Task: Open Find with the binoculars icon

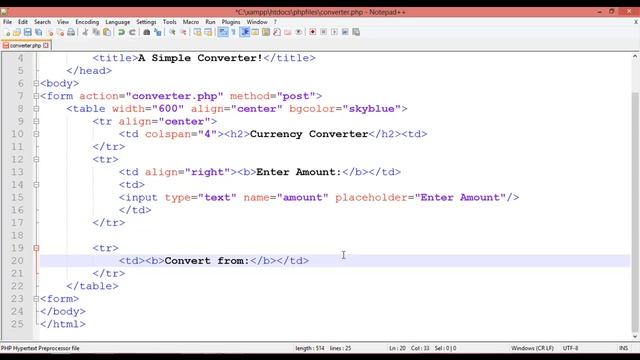Action: (147, 32)
